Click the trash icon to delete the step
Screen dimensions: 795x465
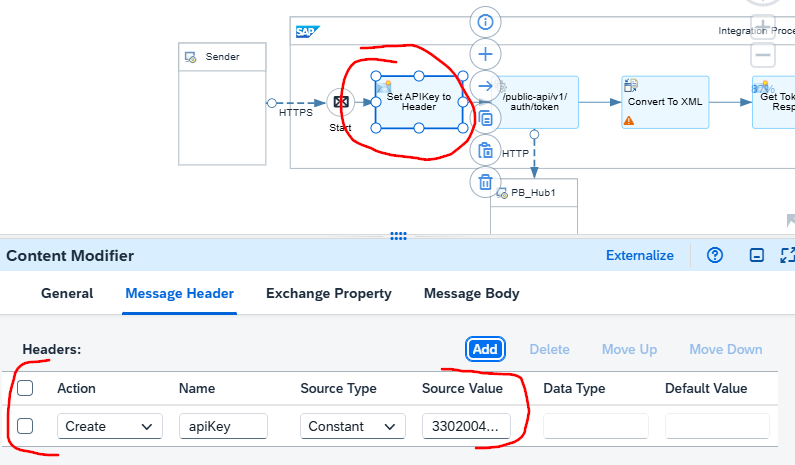coord(485,182)
